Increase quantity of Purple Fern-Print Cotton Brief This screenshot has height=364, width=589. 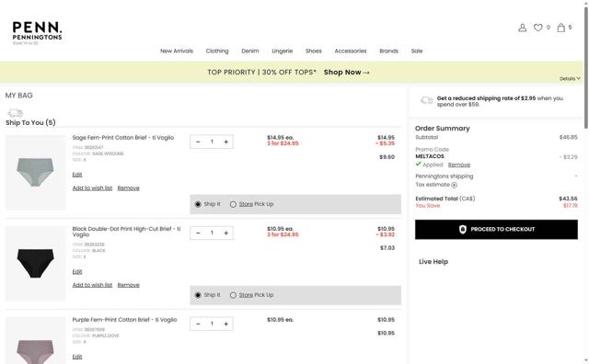point(225,324)
